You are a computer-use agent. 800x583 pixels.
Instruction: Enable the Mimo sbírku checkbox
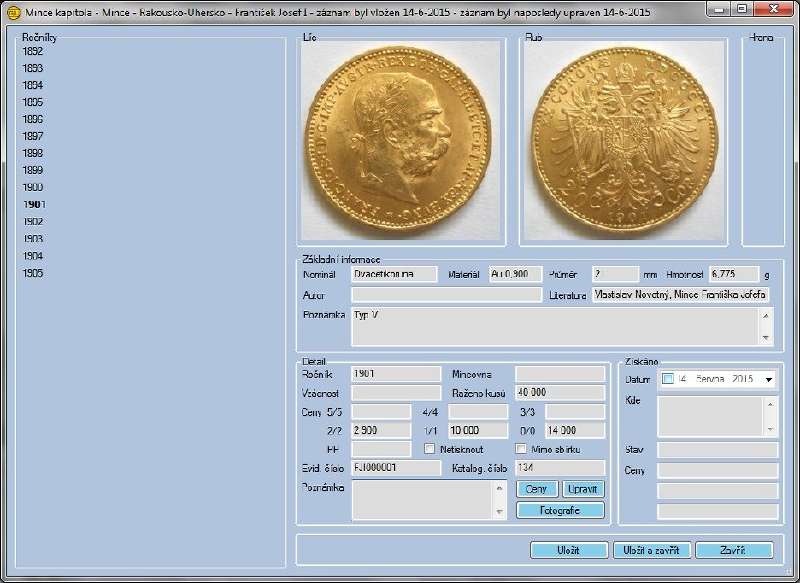click(x=520, y=449)
